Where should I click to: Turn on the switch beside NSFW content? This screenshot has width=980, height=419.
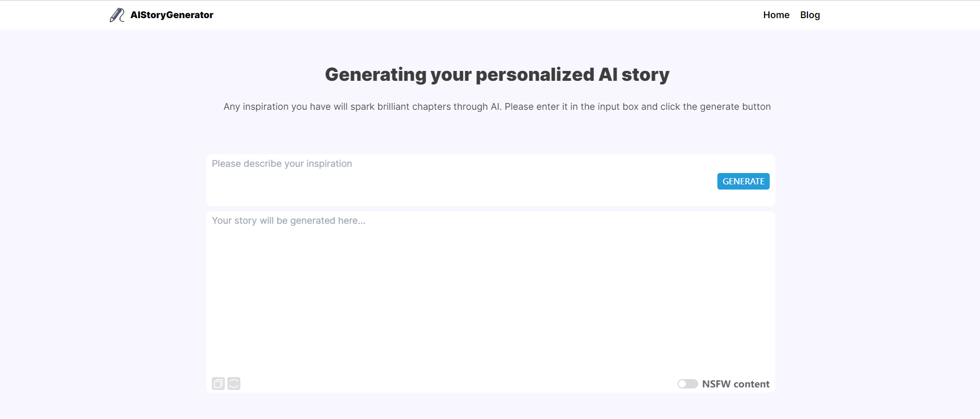688,384
